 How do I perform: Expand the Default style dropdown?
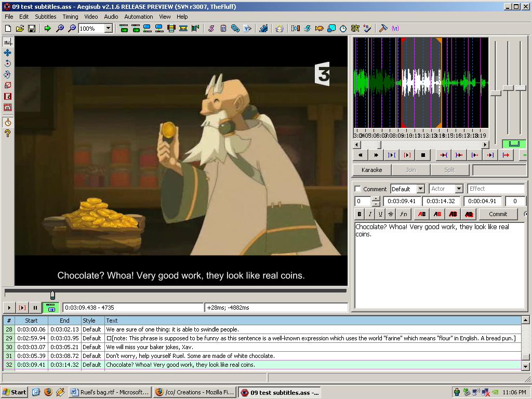pos(420,189)
